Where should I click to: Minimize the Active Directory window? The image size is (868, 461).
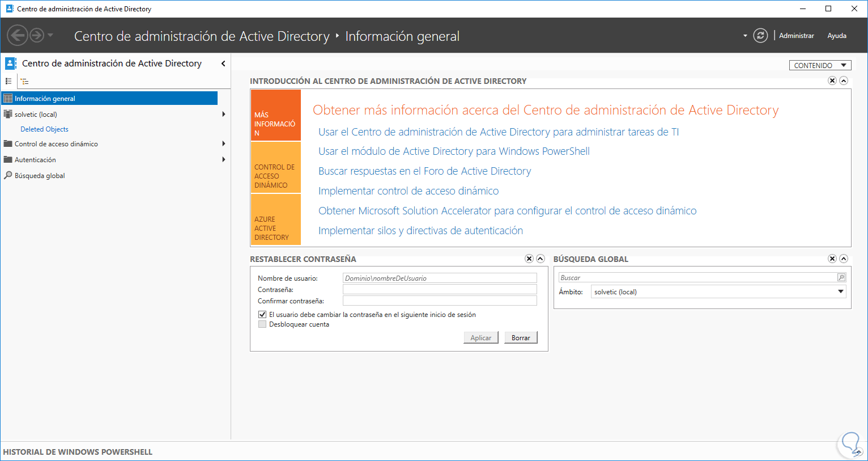(803, 9)
